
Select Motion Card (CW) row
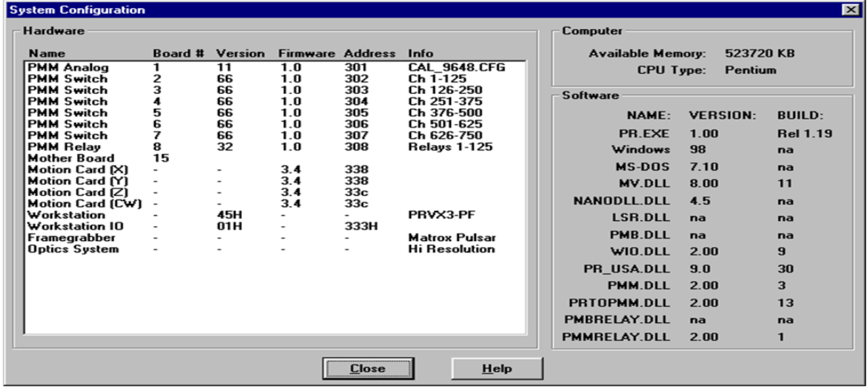point(276,203)
